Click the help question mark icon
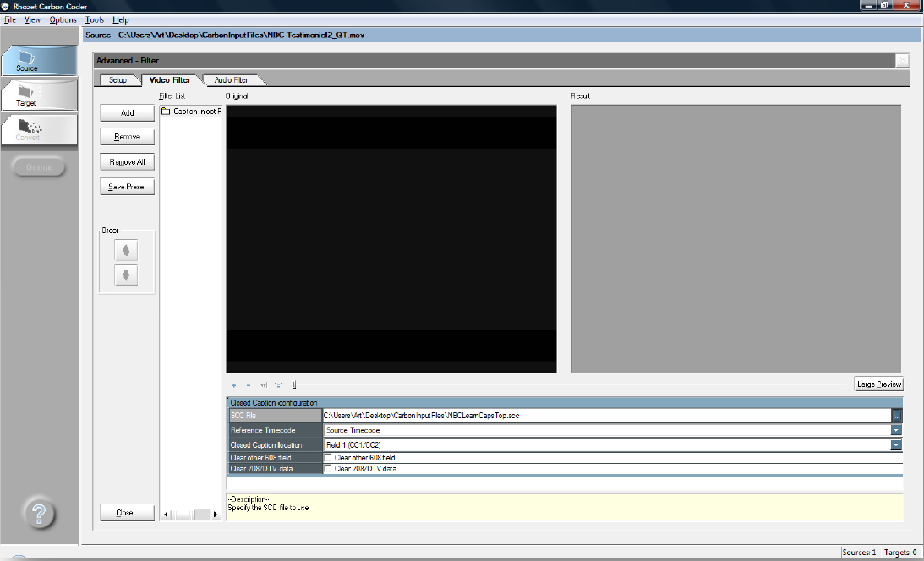Viewport: 924px width, 561px height. 39,513
